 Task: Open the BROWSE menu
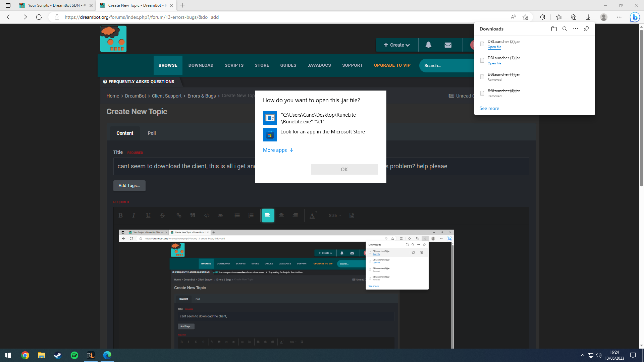point(168,65)
